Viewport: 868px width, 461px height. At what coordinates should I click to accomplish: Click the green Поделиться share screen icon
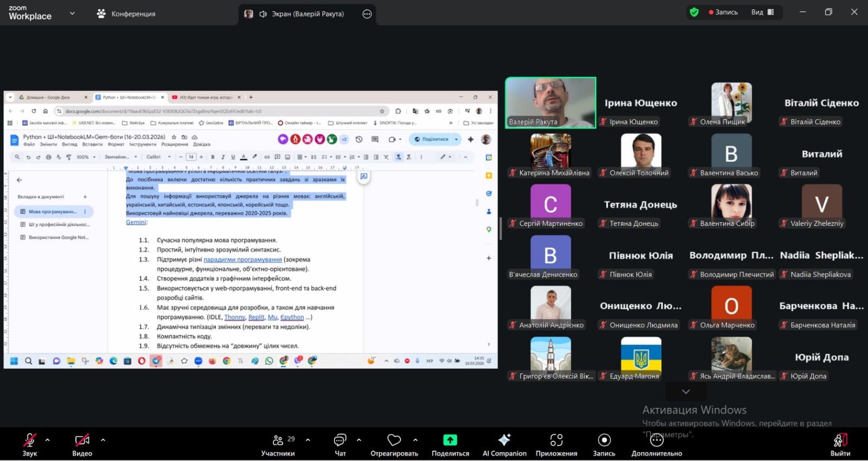point(450,440)
